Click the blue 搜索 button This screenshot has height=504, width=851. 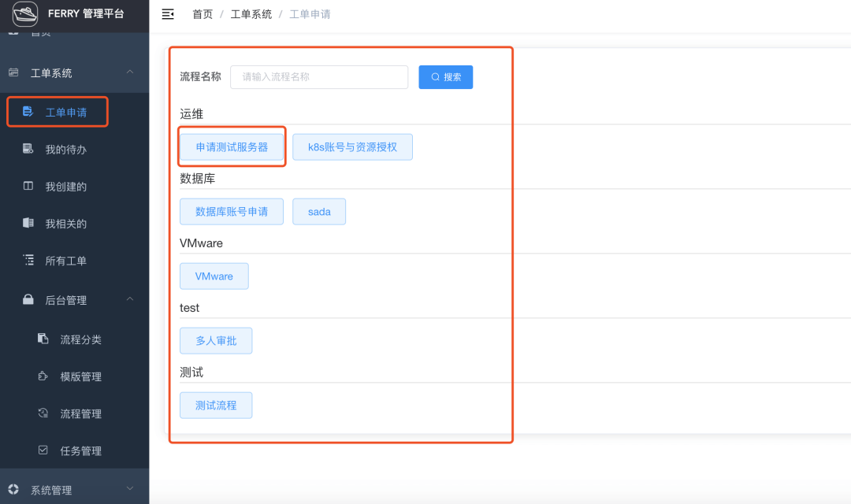pos(445,77)
